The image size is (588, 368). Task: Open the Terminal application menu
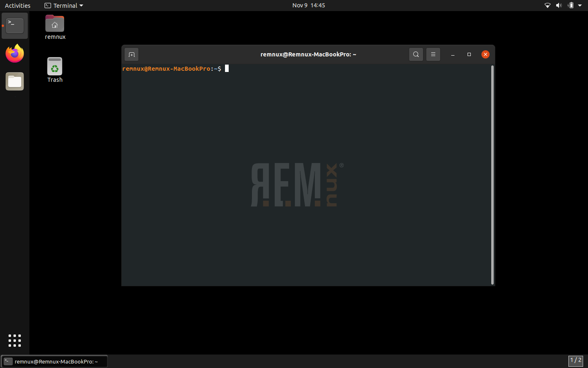[63, 5]
